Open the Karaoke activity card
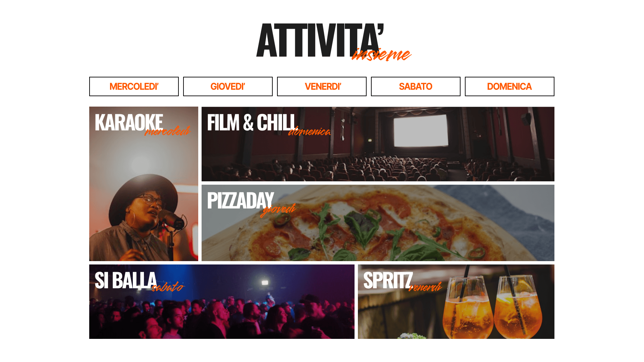644x362 pixels. click(x=144, y=184)
